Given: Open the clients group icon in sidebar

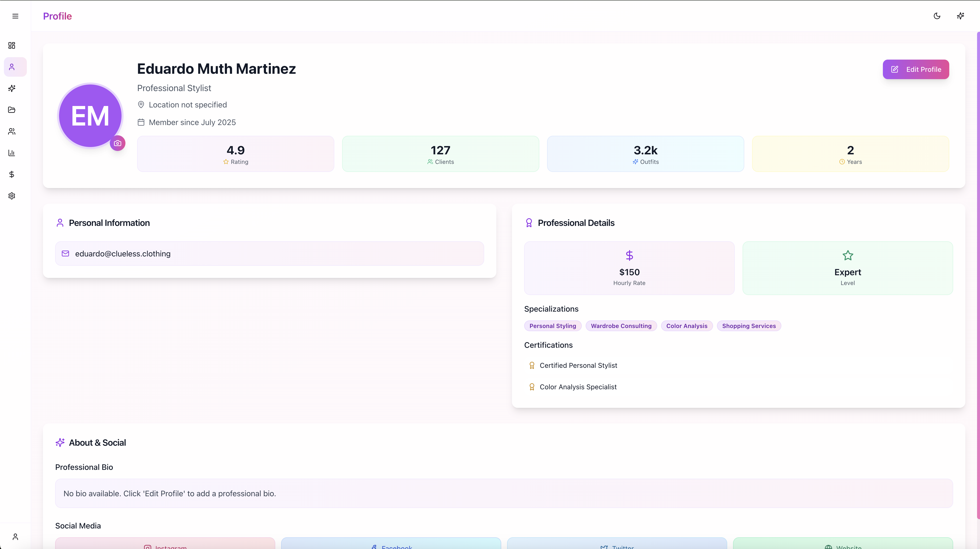Looking at the screenshot, I should [x=12, y=131].
